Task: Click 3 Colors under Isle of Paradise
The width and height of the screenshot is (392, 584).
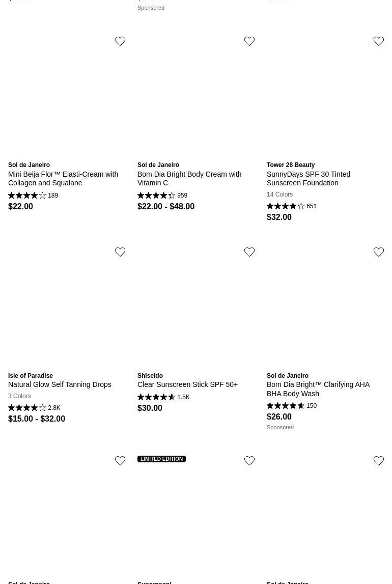Action: tap(19, 396)
